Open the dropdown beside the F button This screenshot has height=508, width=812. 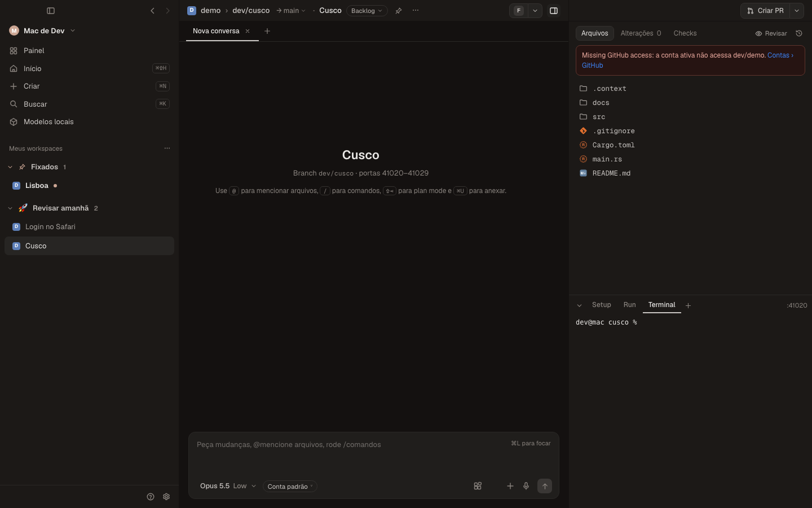(535, 11)
